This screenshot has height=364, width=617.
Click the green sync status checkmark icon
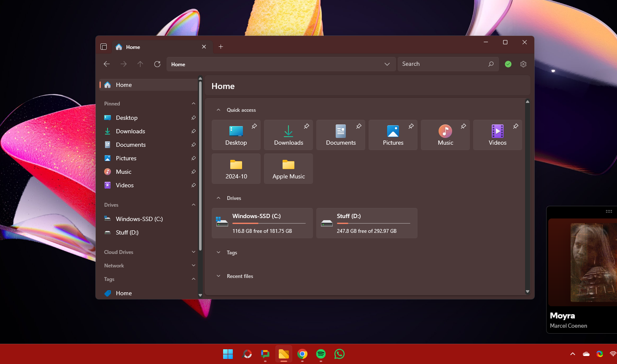point(508,64)
